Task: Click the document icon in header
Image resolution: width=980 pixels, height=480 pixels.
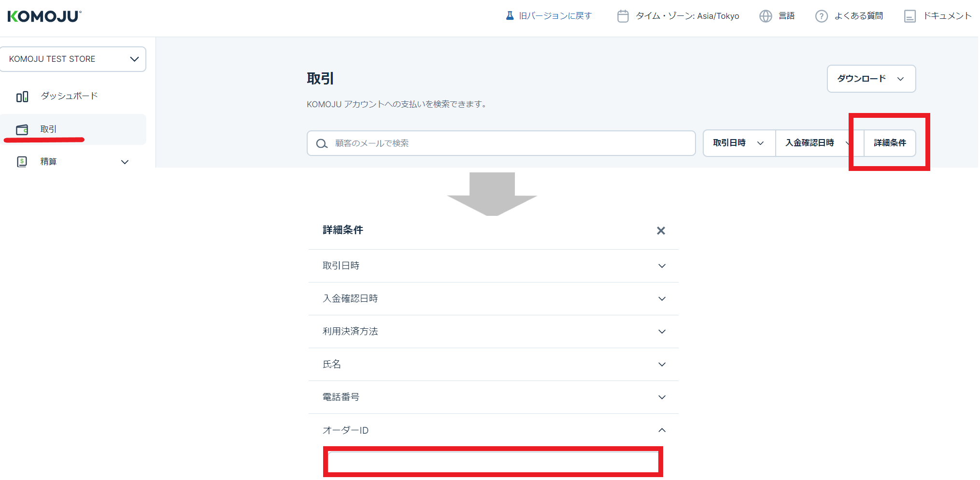Action: [909, 16]
